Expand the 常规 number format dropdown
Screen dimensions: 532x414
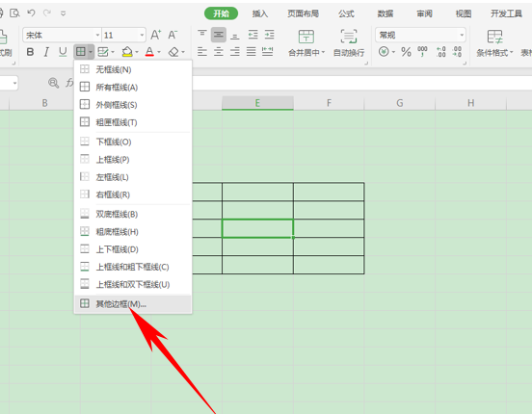(462, 35)
